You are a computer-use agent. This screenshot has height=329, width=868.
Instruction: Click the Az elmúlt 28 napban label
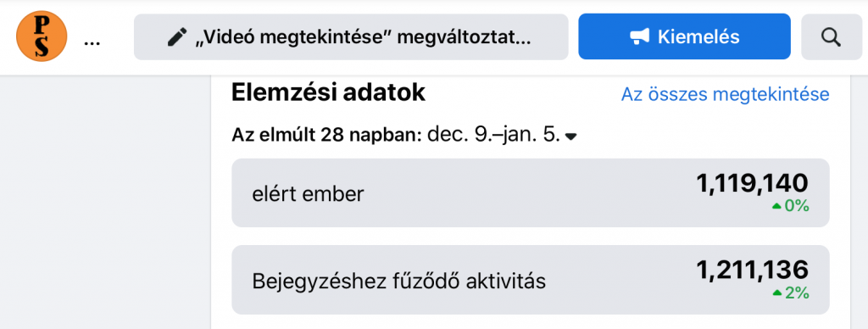[327, 135]
